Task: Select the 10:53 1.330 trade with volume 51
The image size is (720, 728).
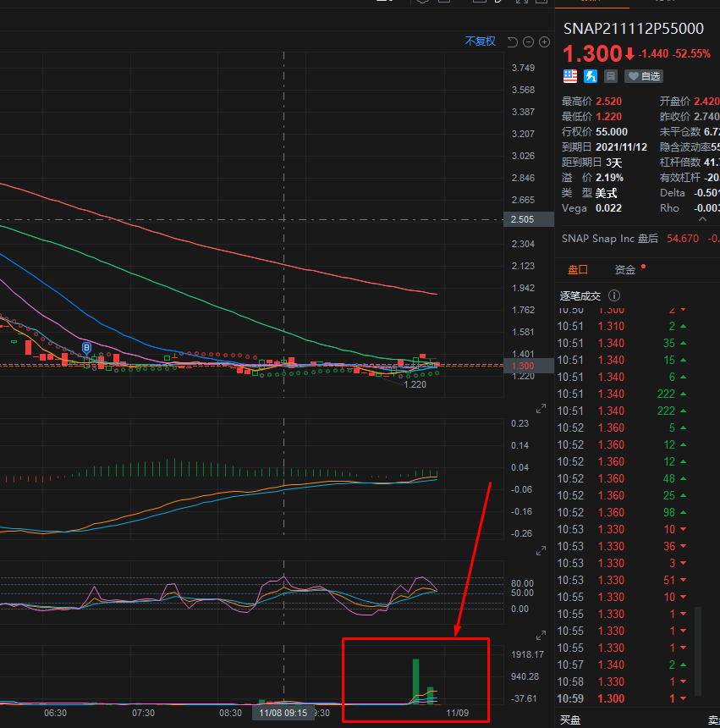Action: coord(622,580)
